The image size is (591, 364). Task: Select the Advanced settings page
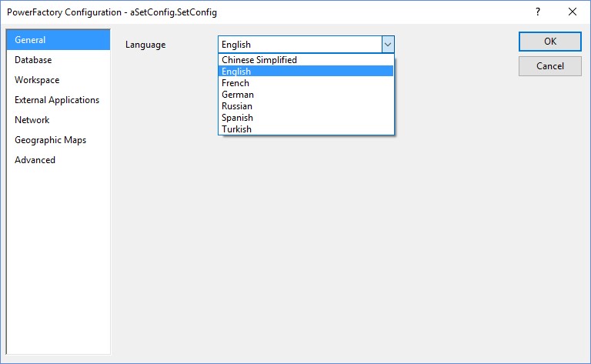click(x=35, y=160)
